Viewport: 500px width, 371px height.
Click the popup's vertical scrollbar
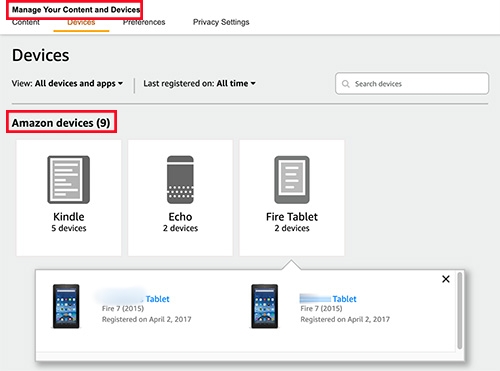coord(460,311)
